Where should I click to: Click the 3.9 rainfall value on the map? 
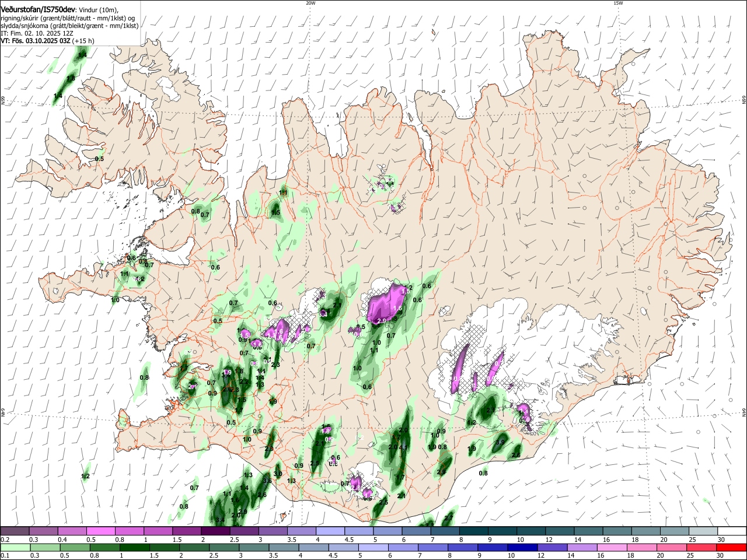click(500, 443)
